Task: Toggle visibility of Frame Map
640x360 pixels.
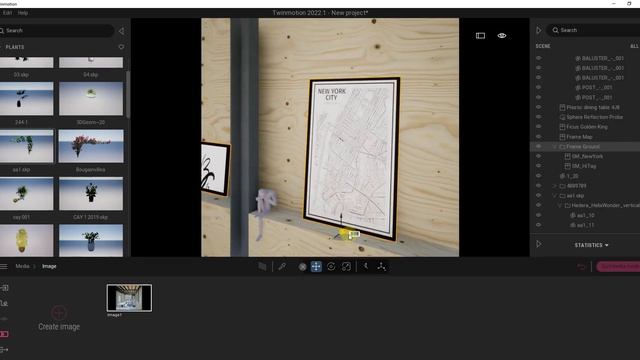Action: tap(538, 136)
